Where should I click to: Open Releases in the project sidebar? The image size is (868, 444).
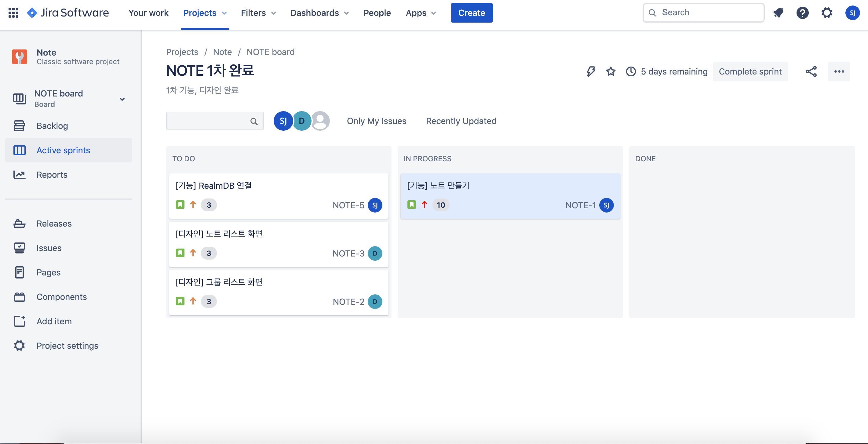point(53,223)
